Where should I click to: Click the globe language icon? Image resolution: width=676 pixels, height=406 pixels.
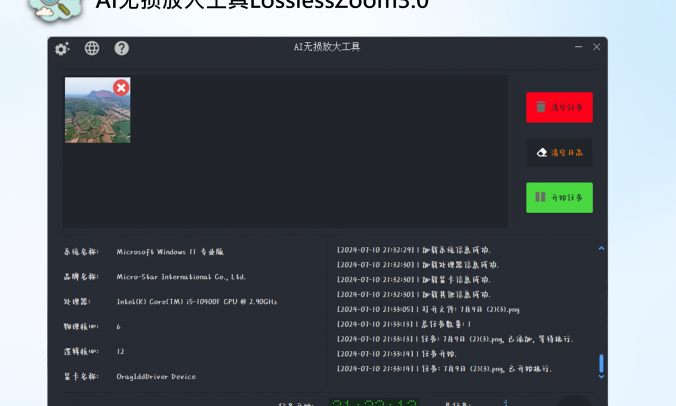point(92,48)
